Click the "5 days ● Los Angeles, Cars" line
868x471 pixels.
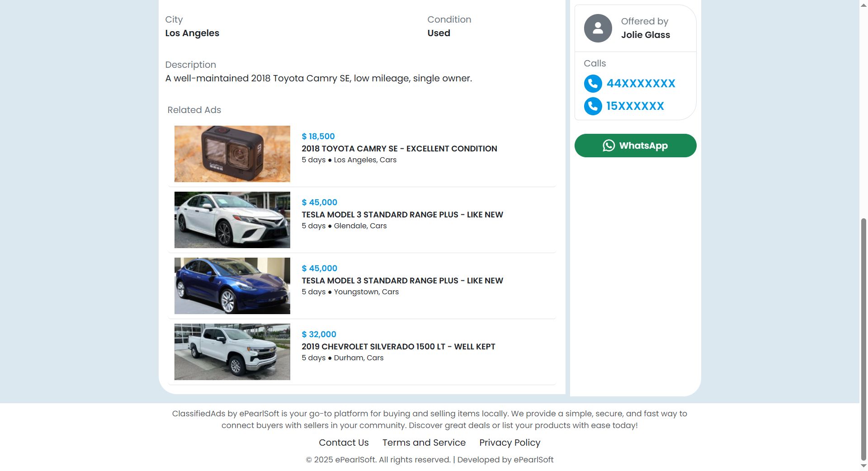[x=349, y=160]
